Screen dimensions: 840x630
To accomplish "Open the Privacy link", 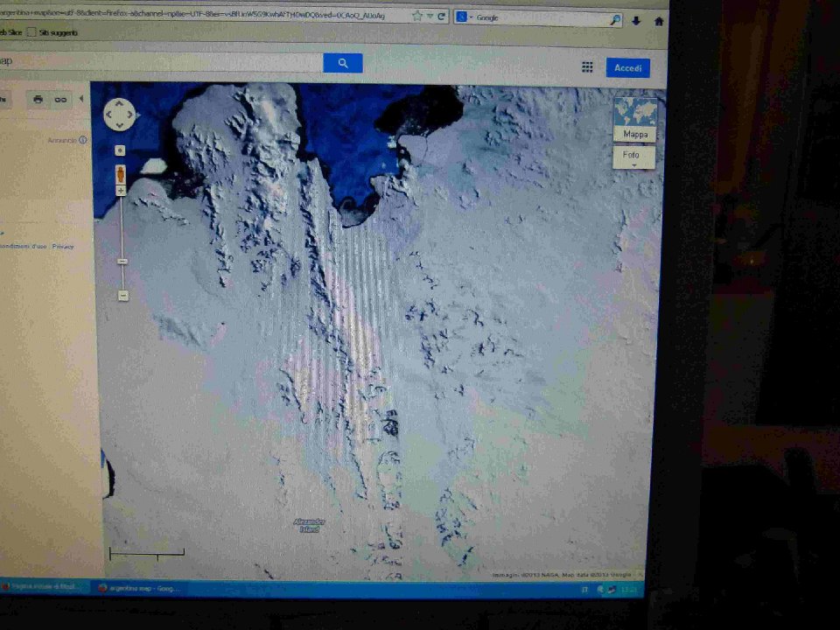I will pyautogui.click(x=63, y=247).
